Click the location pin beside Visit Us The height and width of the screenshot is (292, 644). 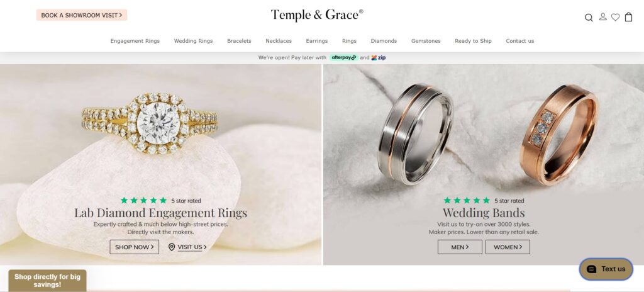(x=172, y=247)
